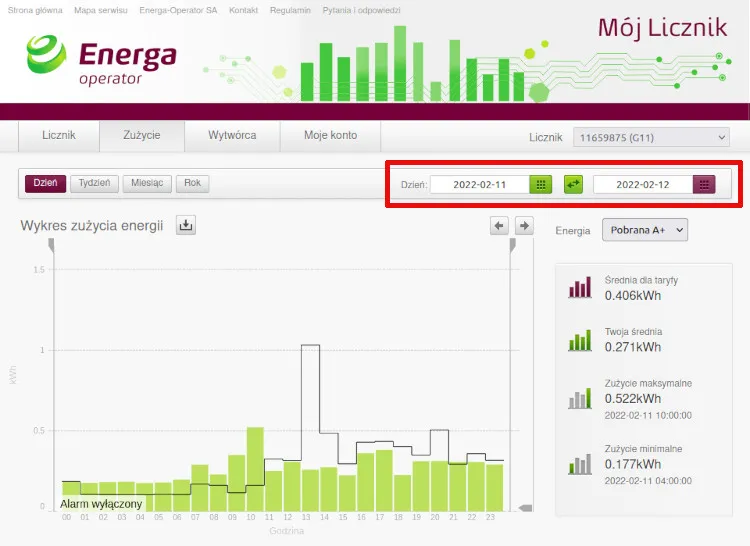Screen dimensions: 750x546
Task: Open Energa-Operator SA link
Action: pyautogui.click(x=178, y=10)
